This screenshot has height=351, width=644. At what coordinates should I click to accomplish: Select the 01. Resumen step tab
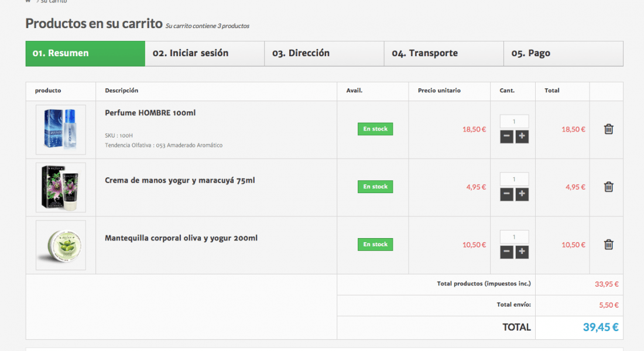[x=85, y=53]
